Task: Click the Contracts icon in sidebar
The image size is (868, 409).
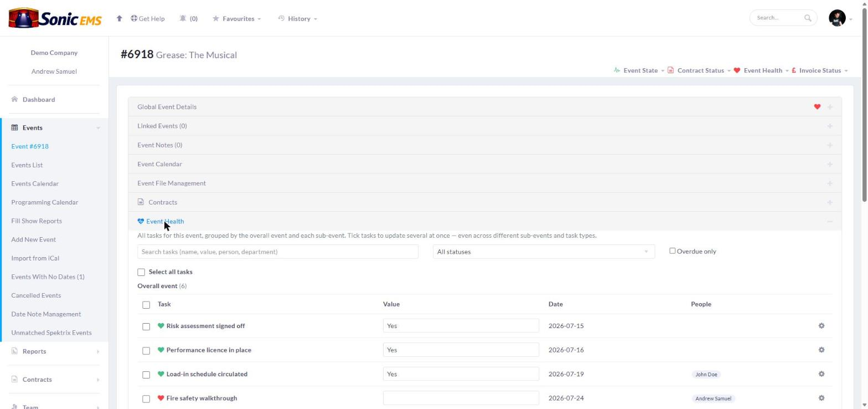Action: click(14, 380)
